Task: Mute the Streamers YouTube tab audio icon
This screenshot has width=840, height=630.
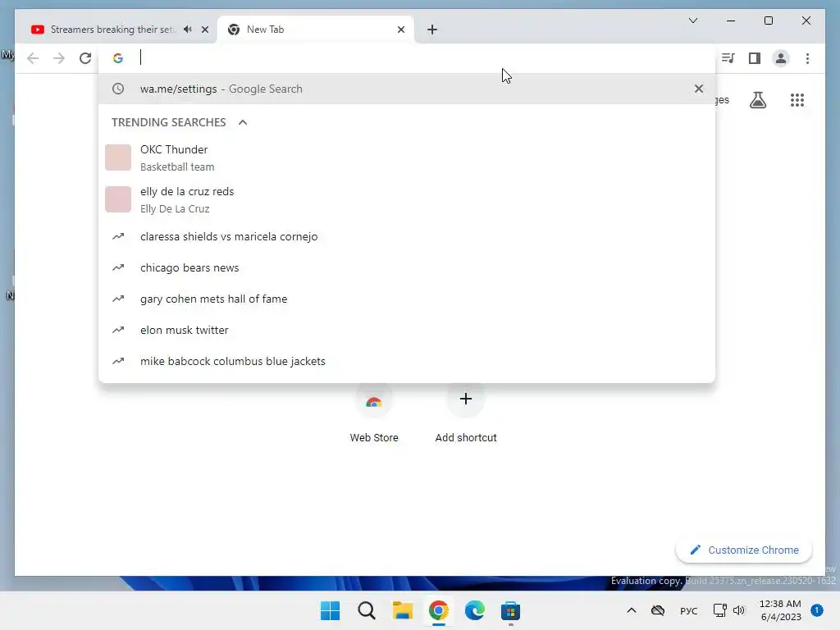Action: (x=188, y=30)
